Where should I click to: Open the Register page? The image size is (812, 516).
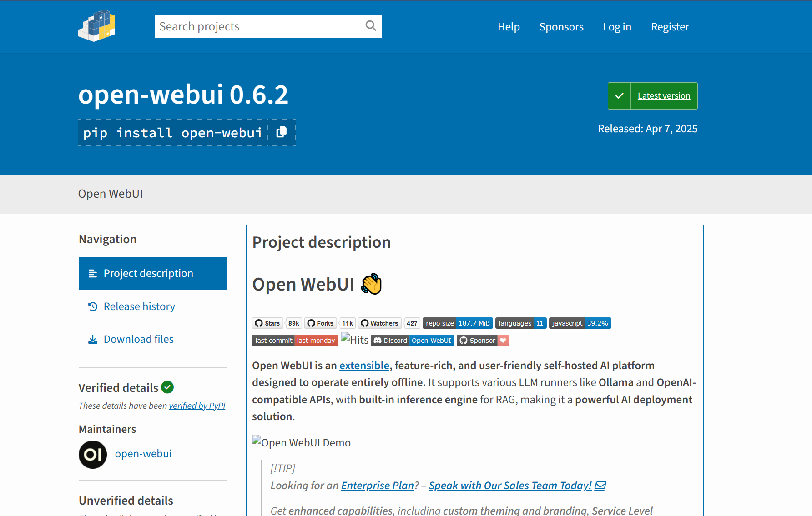click(670, 27)
